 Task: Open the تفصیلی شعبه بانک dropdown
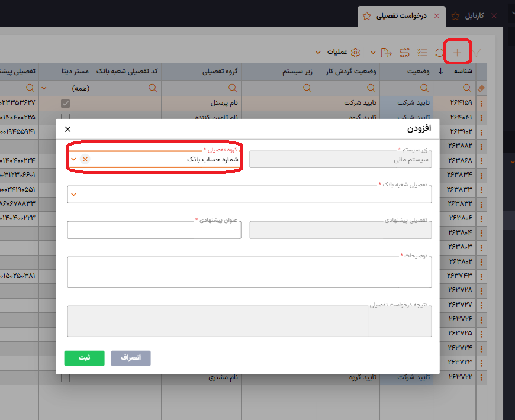73,194
